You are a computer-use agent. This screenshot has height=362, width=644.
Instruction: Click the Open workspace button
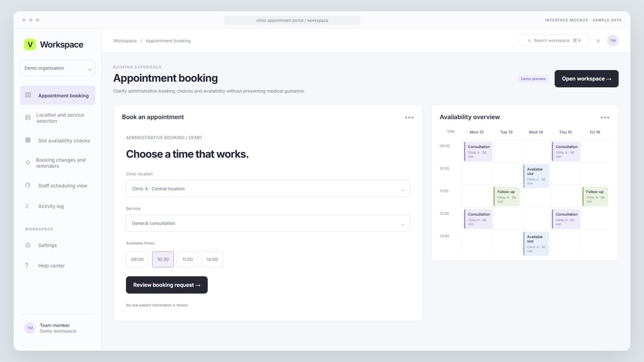coord(586,79)
